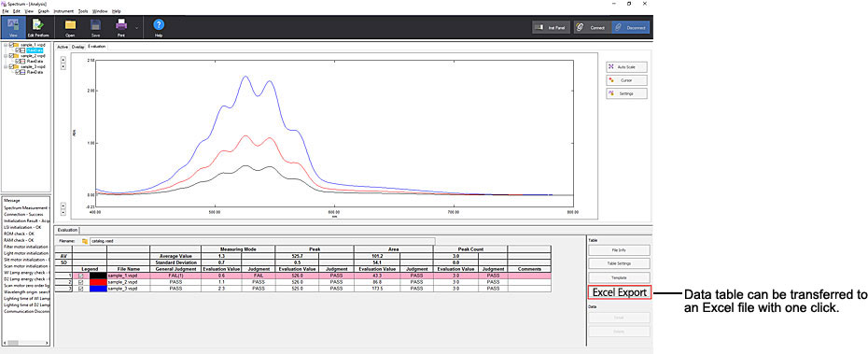Viewport: 868px width, 354px height.
Task: Uncheck RawData under sample_1.vspd
Action: coord(18,50)
